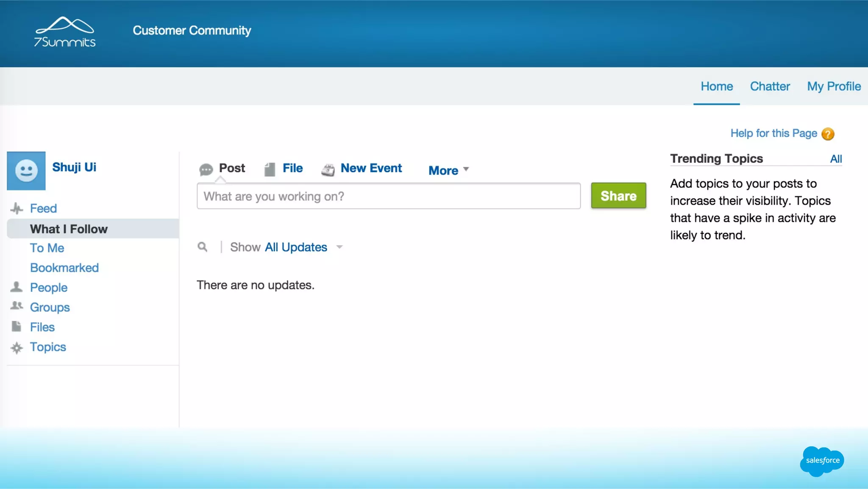Select New Event publisher action
Image resolution: width=868 pixels, height=489 pixels.
coord(371,168)
